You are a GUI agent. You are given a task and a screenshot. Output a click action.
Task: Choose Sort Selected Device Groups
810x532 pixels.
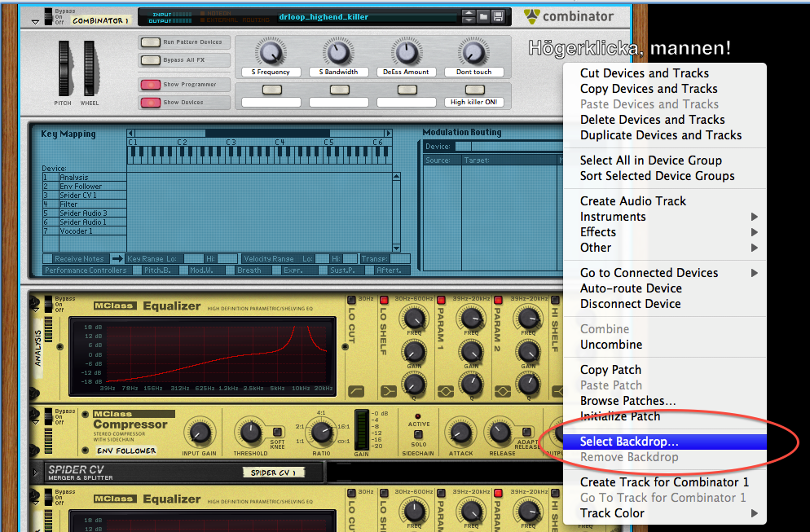pos(665,176)
